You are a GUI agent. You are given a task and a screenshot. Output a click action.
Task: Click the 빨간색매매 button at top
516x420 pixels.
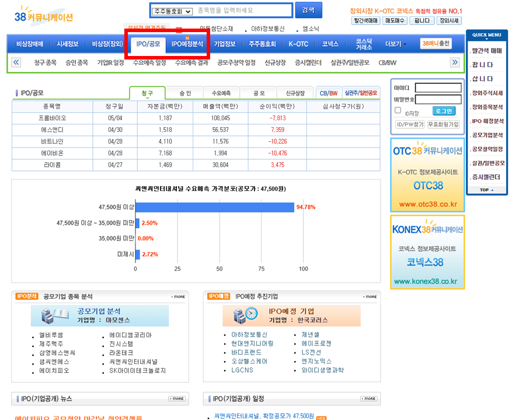365,20
